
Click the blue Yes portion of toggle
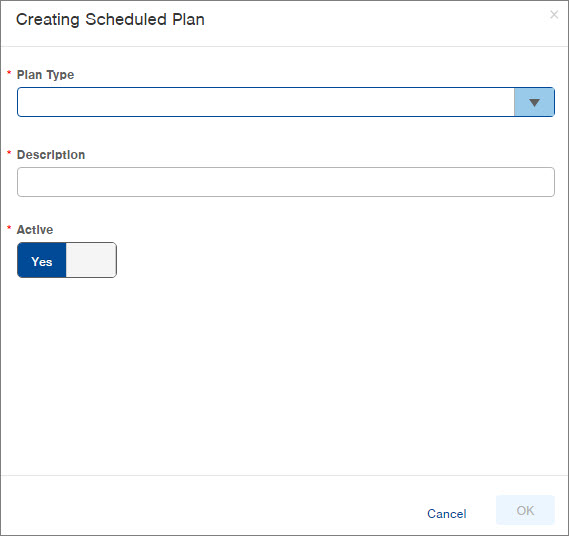pos(42,260)
